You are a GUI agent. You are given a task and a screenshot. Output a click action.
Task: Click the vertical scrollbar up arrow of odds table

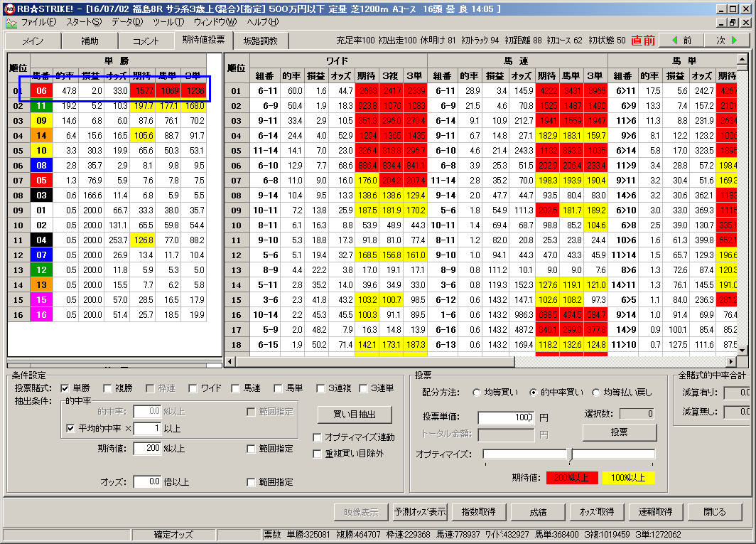click(742, 59)
